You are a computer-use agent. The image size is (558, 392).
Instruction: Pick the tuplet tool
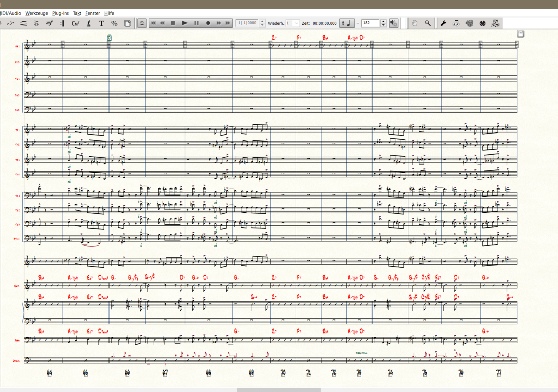(x=11, y=23)
